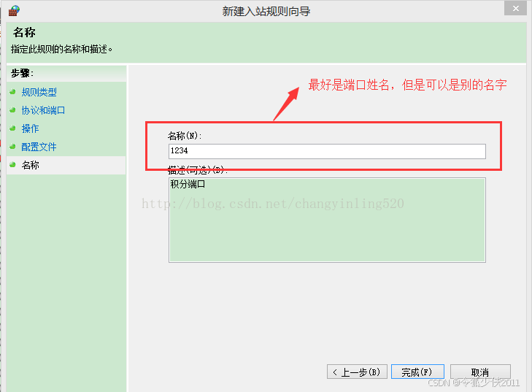Click the green bullet beside 协议和端口
532x392 pixels.
pos(13,110)
